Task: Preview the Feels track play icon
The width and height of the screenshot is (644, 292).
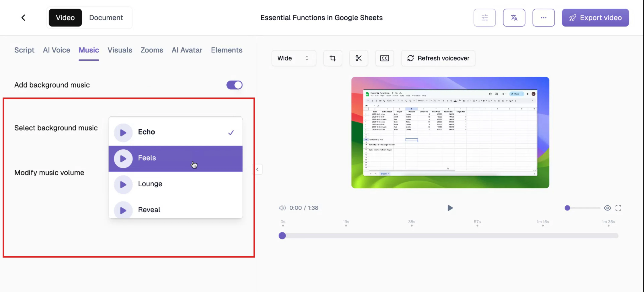Action: coord(123,159)
